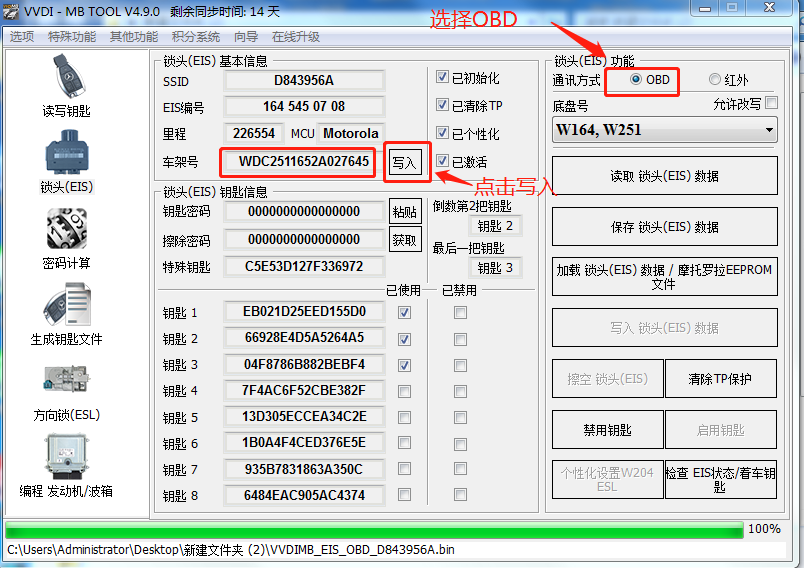Click the 读取 锁头(EIS) 数据 button
This screenshot has height=568, width=804.
pyautogui.click(x=664, y=176)
